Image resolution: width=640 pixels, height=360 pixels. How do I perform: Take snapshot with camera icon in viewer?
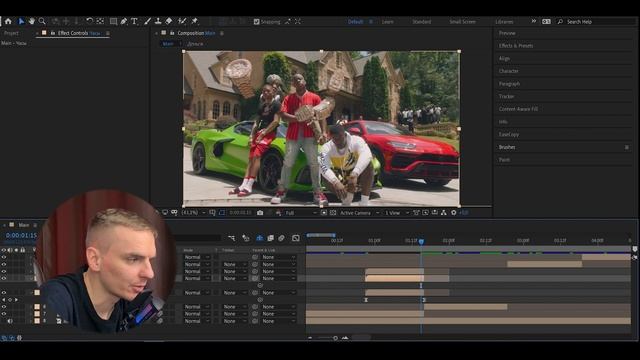(260, 213)
